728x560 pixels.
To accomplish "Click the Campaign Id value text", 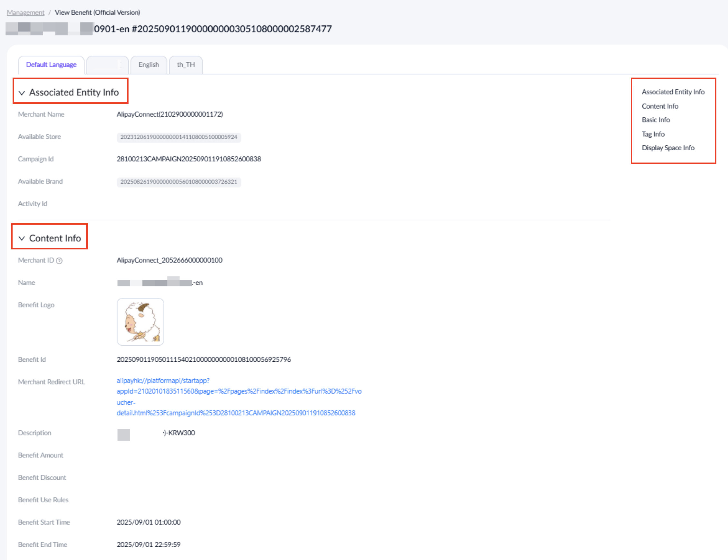I will (189, 159).
